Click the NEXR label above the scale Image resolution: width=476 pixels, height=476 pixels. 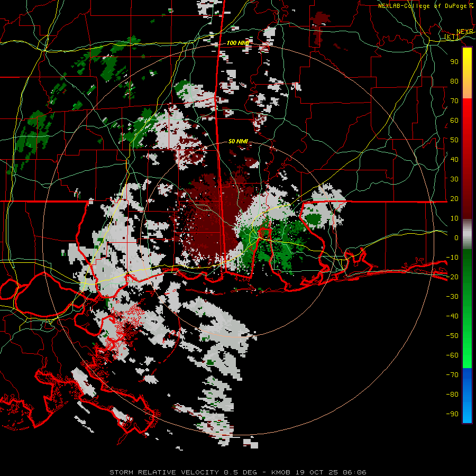[x=465, y=32]
